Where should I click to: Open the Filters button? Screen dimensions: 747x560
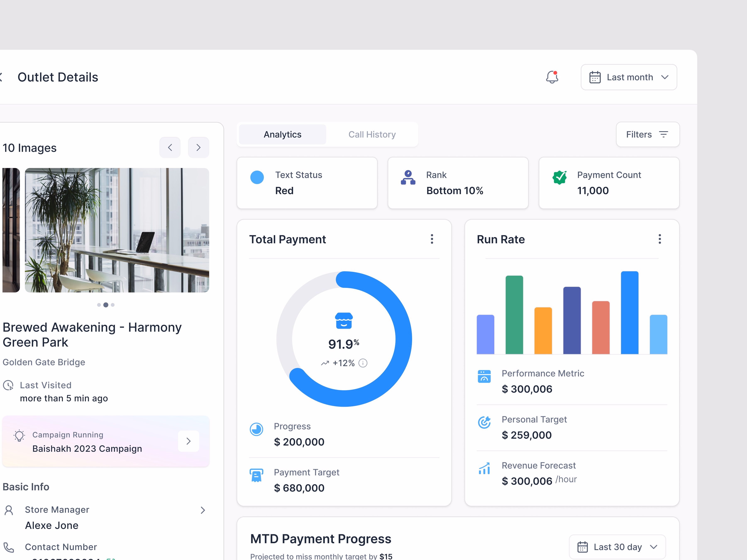point(647,134)
